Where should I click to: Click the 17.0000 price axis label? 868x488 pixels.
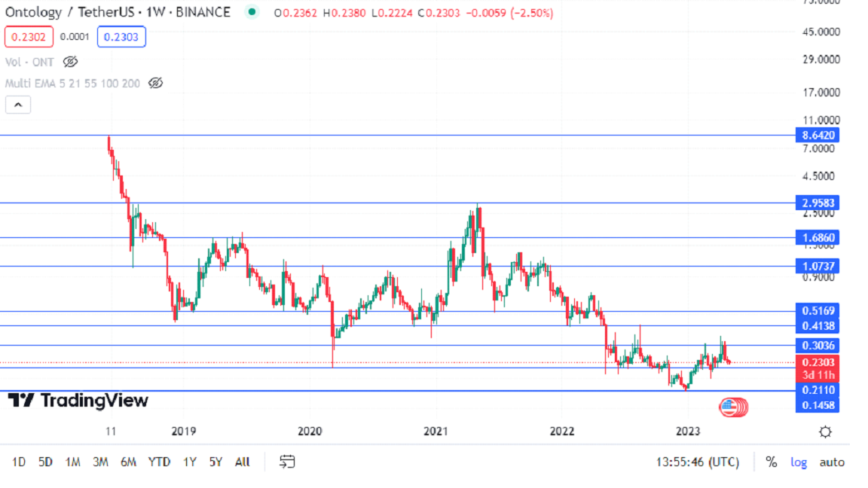[821, 93]
